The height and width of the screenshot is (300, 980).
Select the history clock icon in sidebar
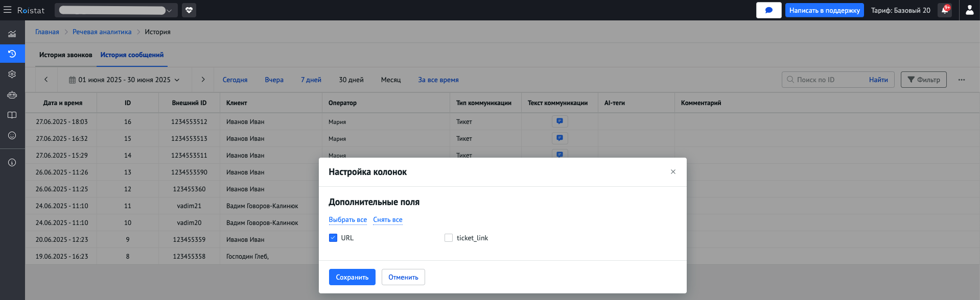click(x=12, y=54)
